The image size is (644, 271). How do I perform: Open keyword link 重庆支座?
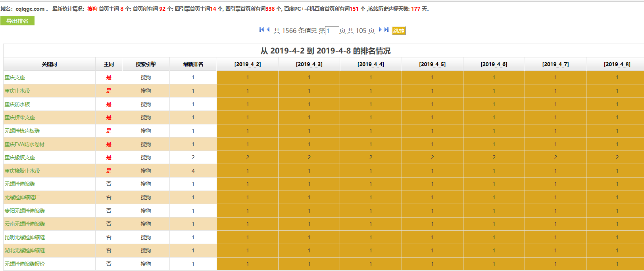point(15,78)
